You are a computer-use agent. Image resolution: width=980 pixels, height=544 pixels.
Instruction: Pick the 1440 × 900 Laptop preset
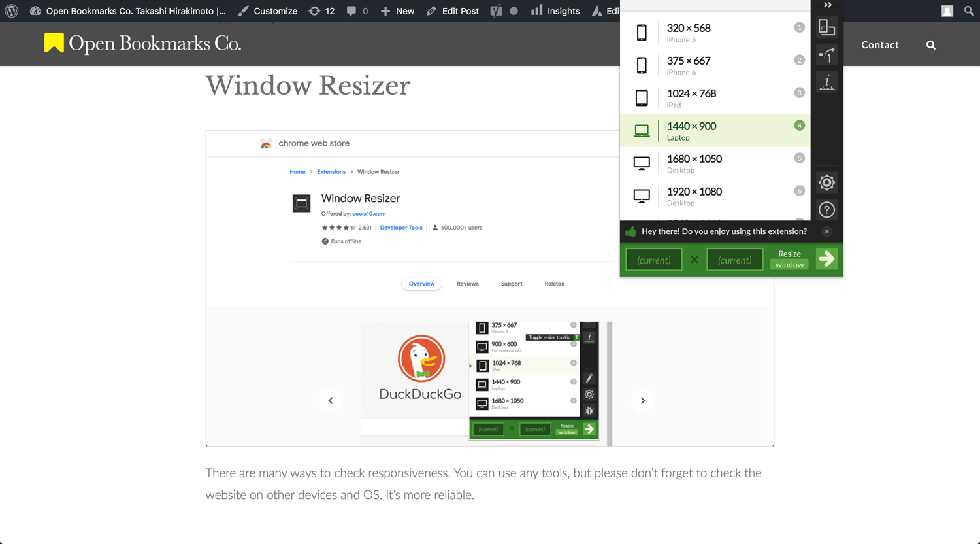(715, 131)
